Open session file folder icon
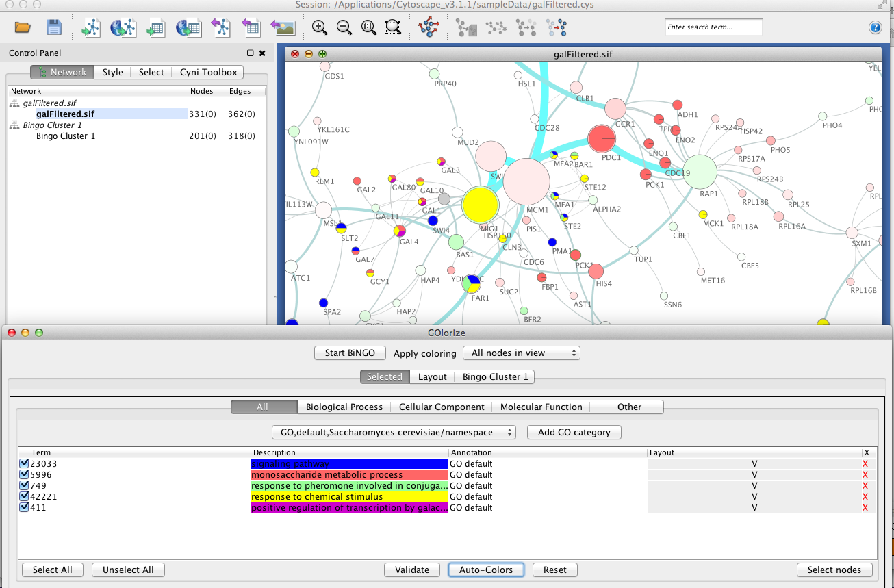 click(x=23, y=27)
